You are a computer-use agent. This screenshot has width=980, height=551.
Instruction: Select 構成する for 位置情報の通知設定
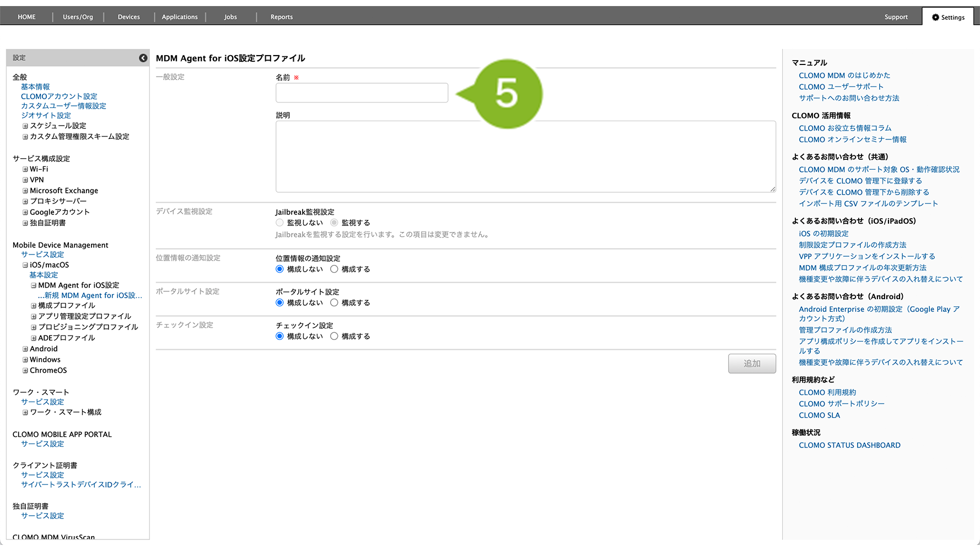(x=334, y=269)
